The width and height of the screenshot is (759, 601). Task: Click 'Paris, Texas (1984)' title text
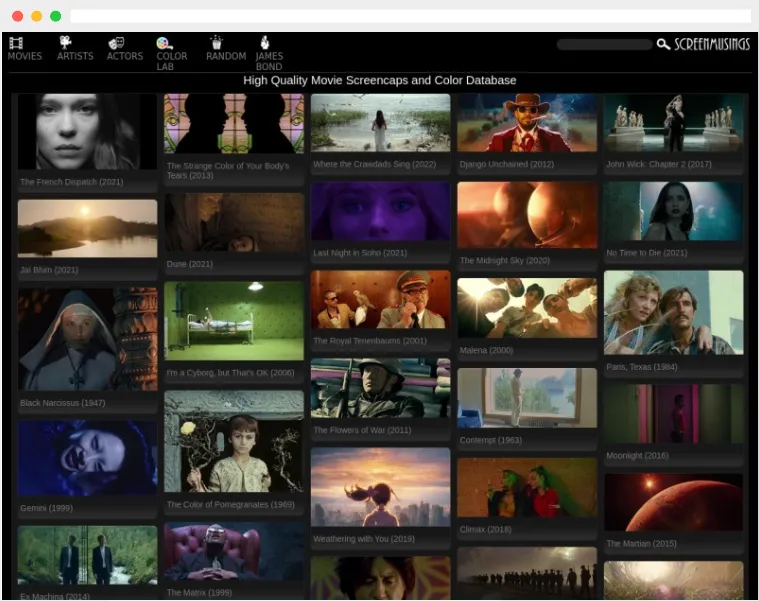pyautogui.click(x=642, y=367)
